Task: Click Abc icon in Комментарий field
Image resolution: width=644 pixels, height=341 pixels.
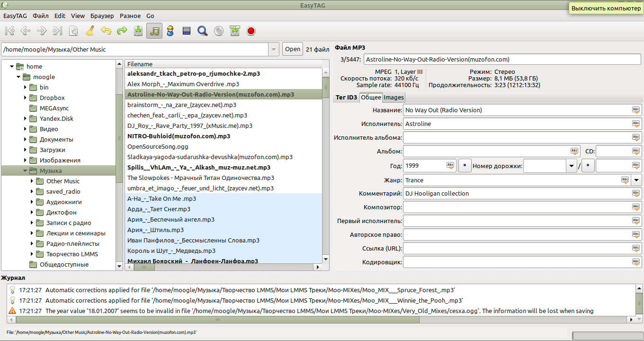Action: pos(636,193)
